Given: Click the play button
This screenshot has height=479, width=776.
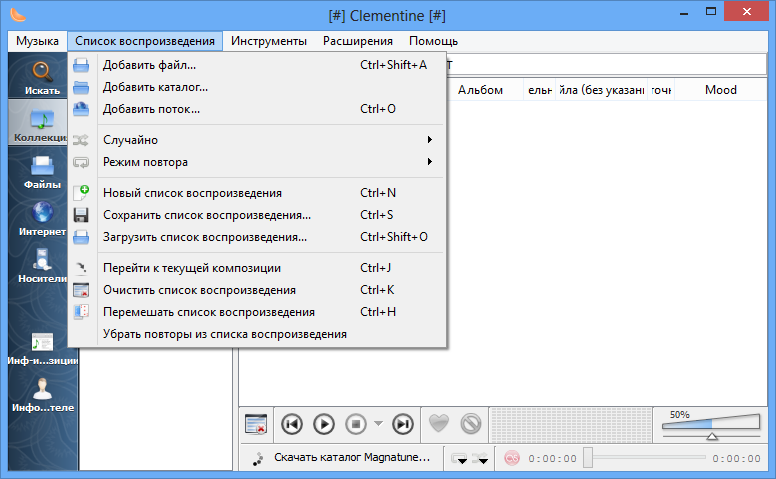Looking at the screenshot, I should click(x=324, y=424).
